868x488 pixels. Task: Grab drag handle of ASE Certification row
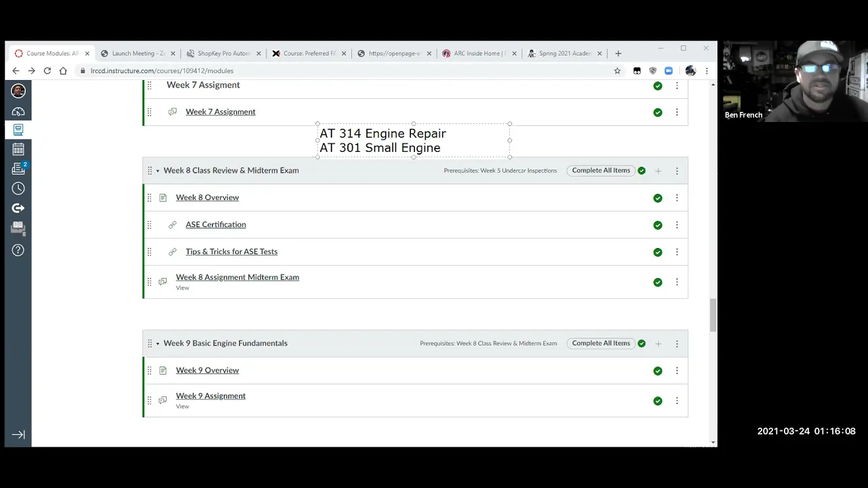149,225
